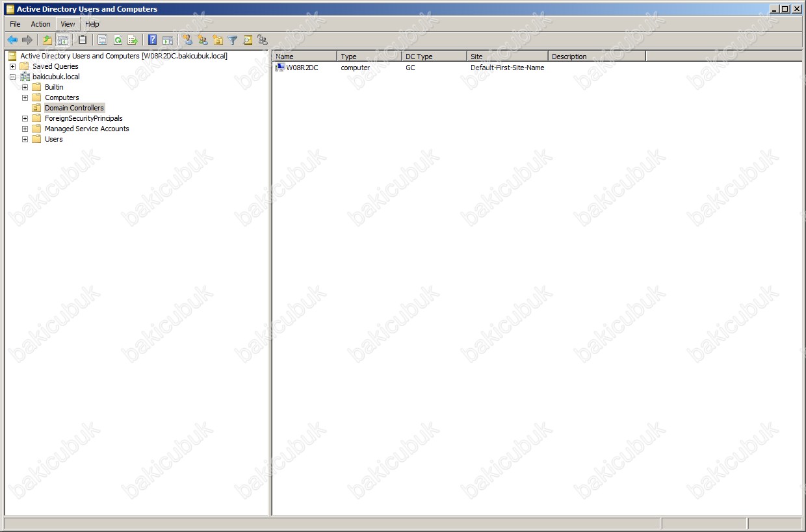The image size is (806, 532).
Task: Click the bakicubuk.local domain icon
Action: (25, 77)
